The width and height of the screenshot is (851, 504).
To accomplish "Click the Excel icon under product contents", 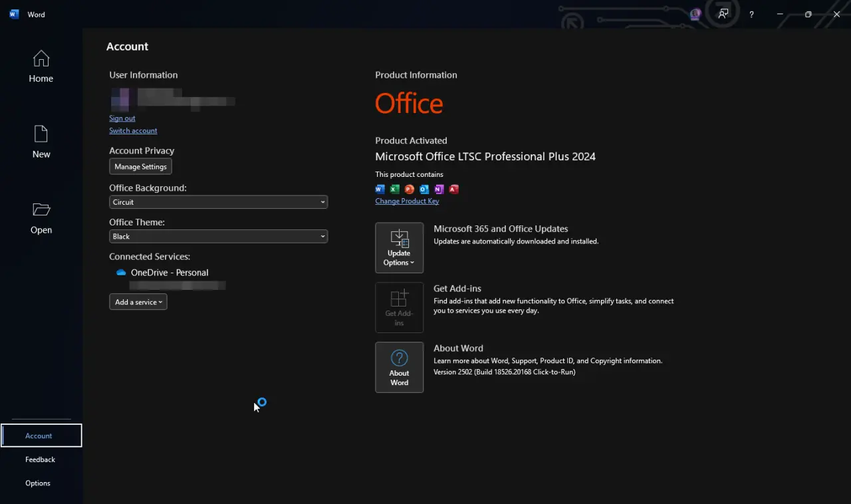I will (x=394, y=189).
